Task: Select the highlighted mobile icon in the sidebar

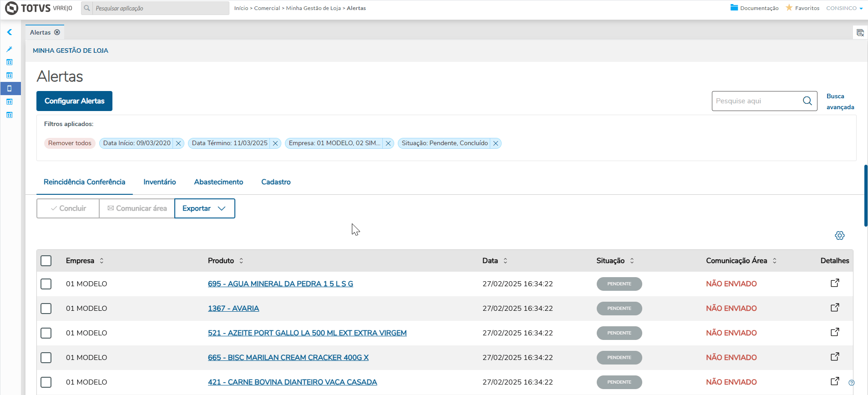Action: click(10, 88)
